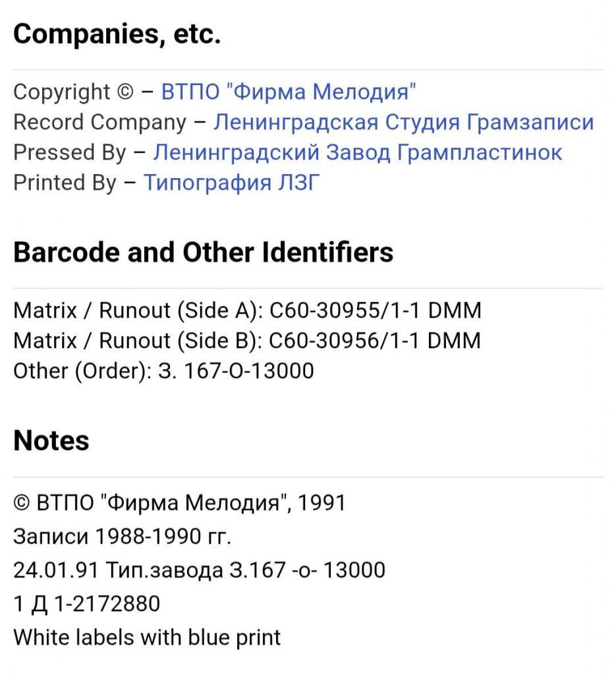Viewport: 616px width, 675px height.
Task: Click the "Записи 1988-1990 гг." note
Action: [122, 537]
